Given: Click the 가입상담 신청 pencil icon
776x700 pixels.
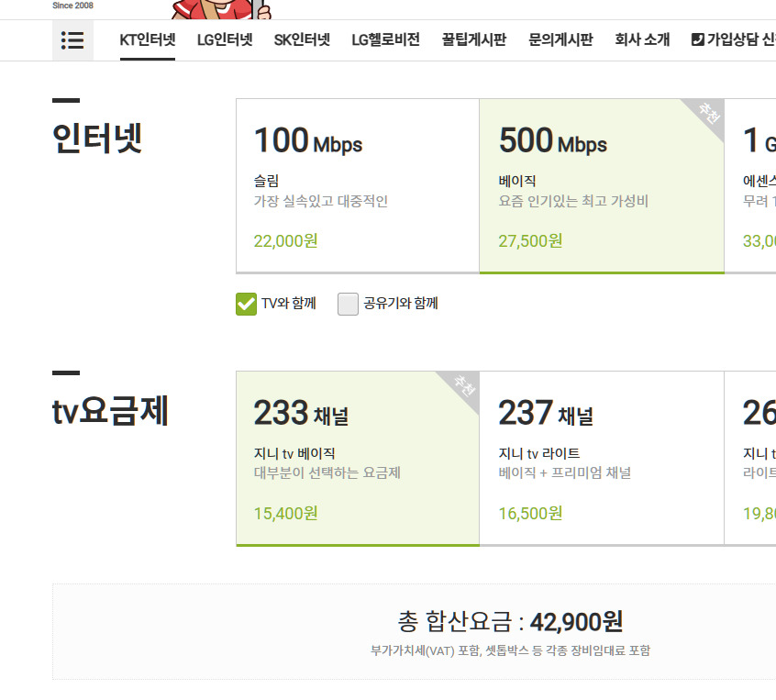Looking at the screenshot, I should pyautogui.click(x=697, y=40).
